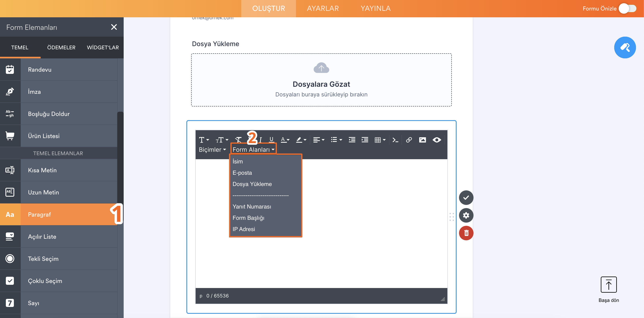
Task: Switch to the AYARLAR tab
Action: 323,8
